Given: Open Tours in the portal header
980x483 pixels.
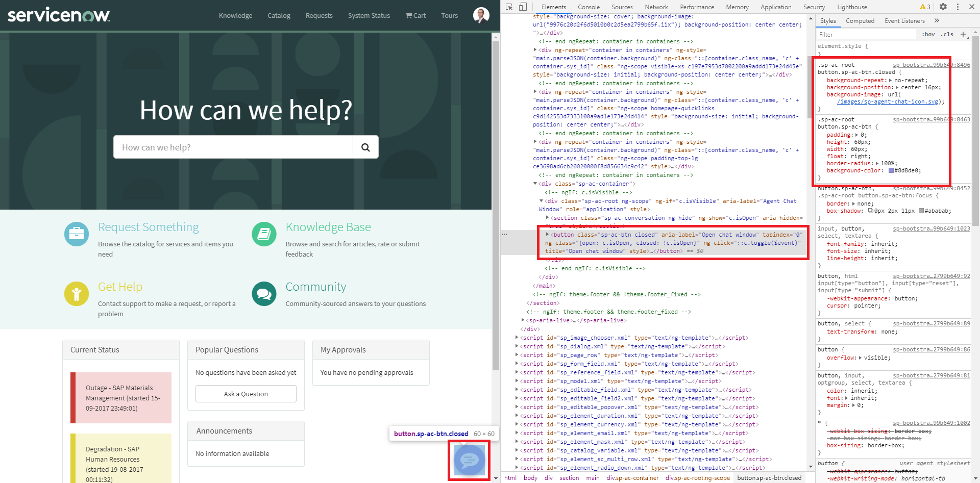Looking at the screenshot, I should click(450, 15).
